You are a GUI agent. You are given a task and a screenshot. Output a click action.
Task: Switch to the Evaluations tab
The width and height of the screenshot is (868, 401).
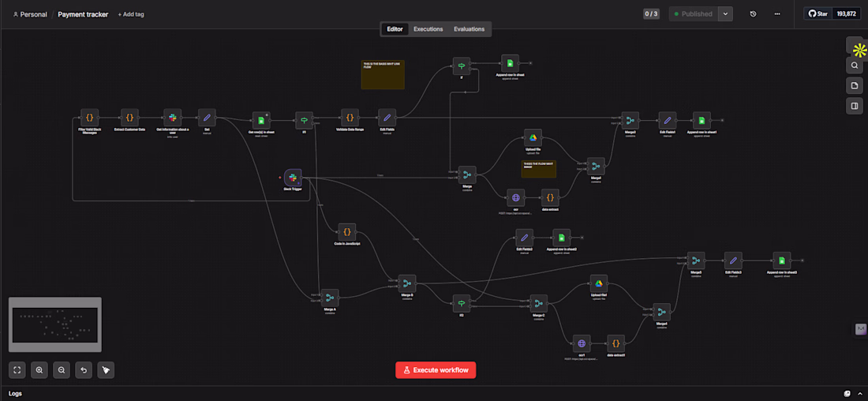tap(469, 28)
